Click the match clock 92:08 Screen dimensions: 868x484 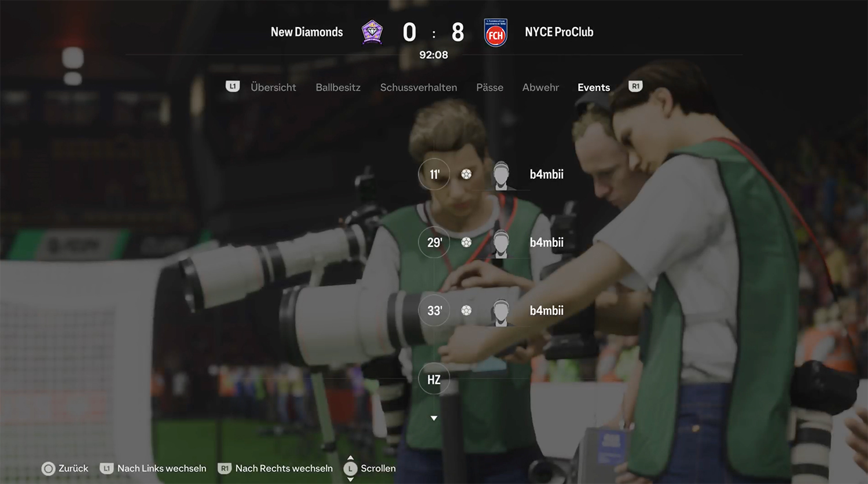tap(433, 55)
